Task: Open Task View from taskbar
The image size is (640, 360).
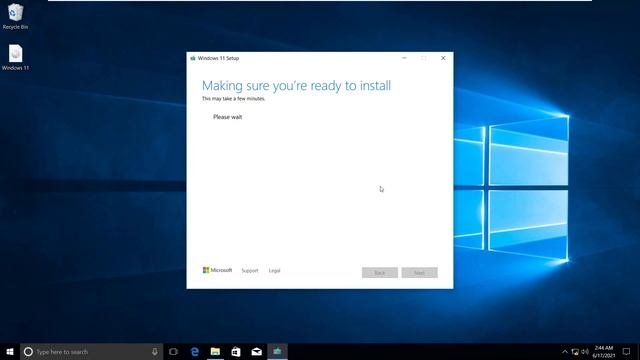Action: pos(173,351)
